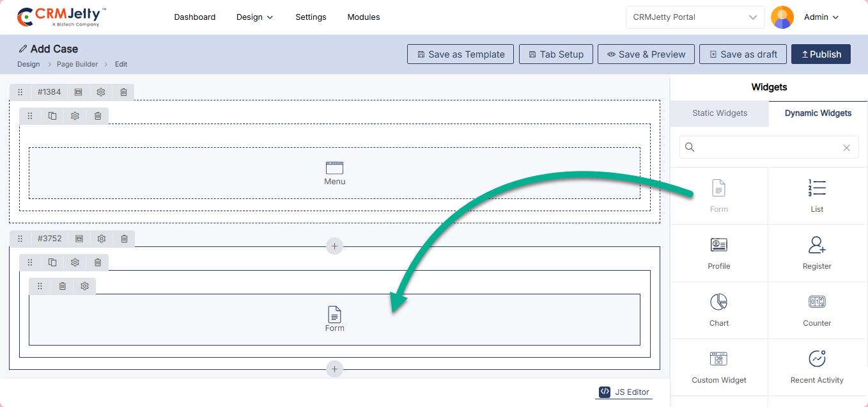Viewport: 868px width, 407px height.
Task: Go to Modules in the top navigation
Action: (363, 17)
